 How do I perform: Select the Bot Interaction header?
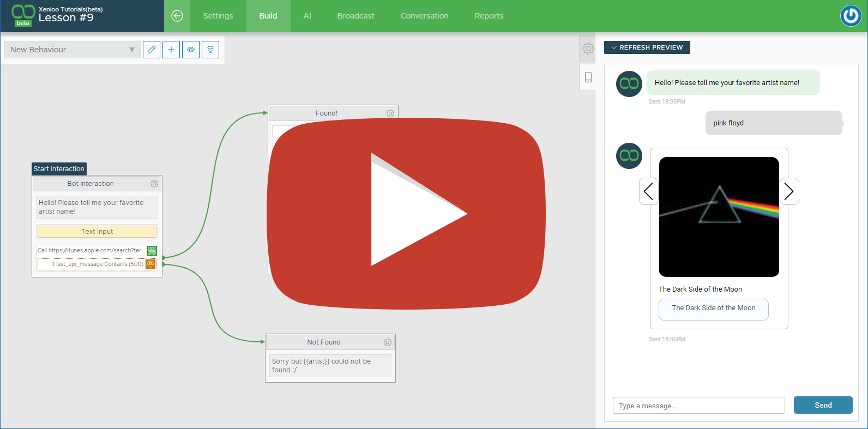tap(91, 184)
